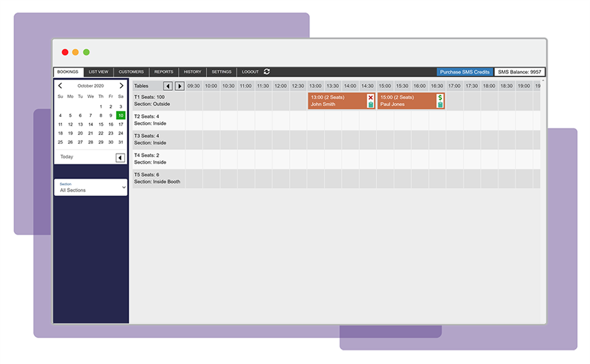Open the Settings tab
590x364 pixels.
(x=222, y=72)
